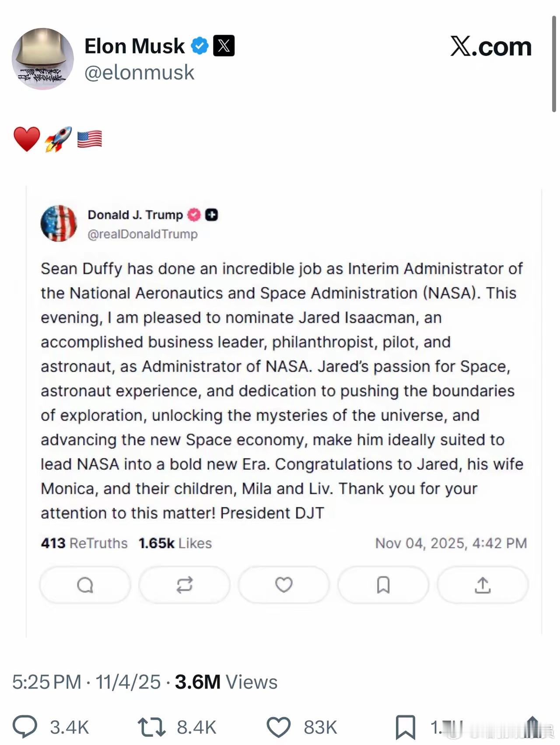The width and height of the screenshot is (560, 745).
Task: Click the bookmark button in quoted post
Action: point(383,585)
